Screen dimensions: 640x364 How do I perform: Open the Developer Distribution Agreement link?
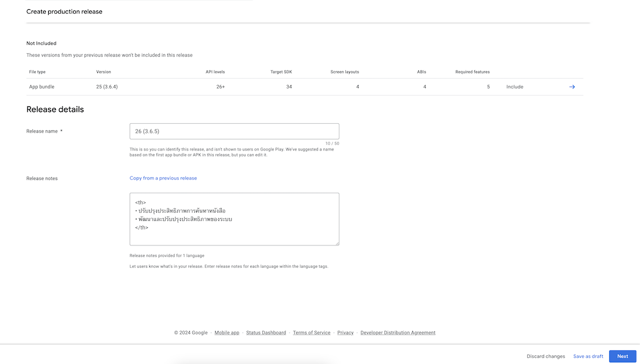click(397, 333)
